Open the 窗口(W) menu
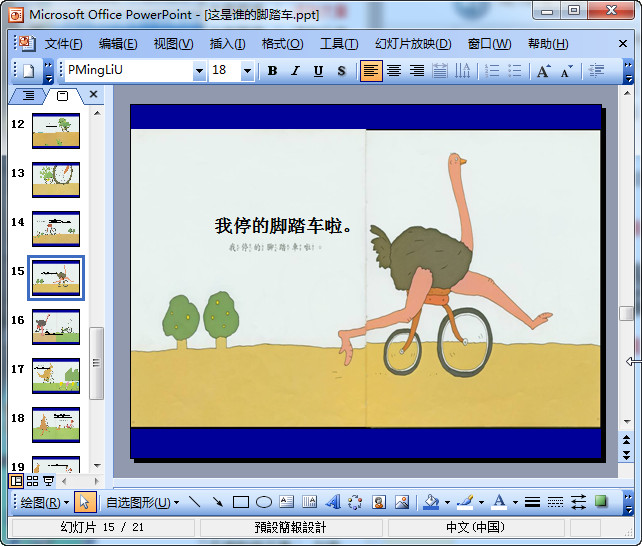This screenshot has height=546, width=642. tap(489, 44)
